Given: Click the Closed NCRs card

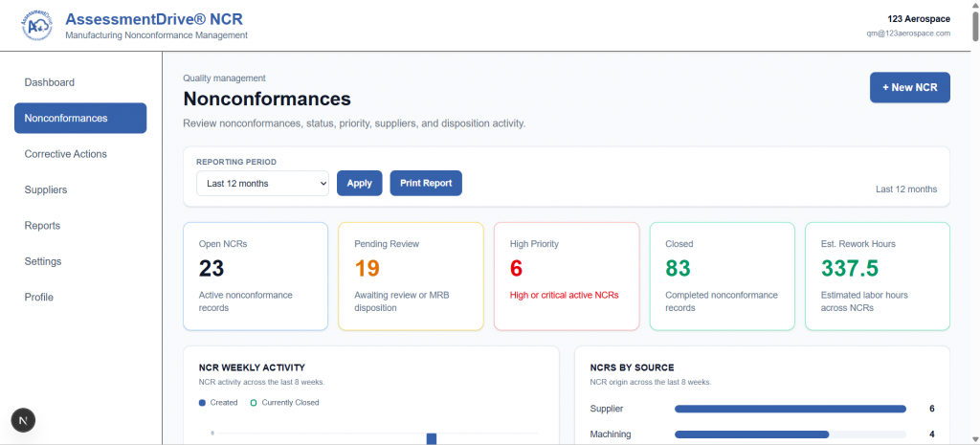Looking at the screenshot, I should pyautogui.click(x=722, y=277).
